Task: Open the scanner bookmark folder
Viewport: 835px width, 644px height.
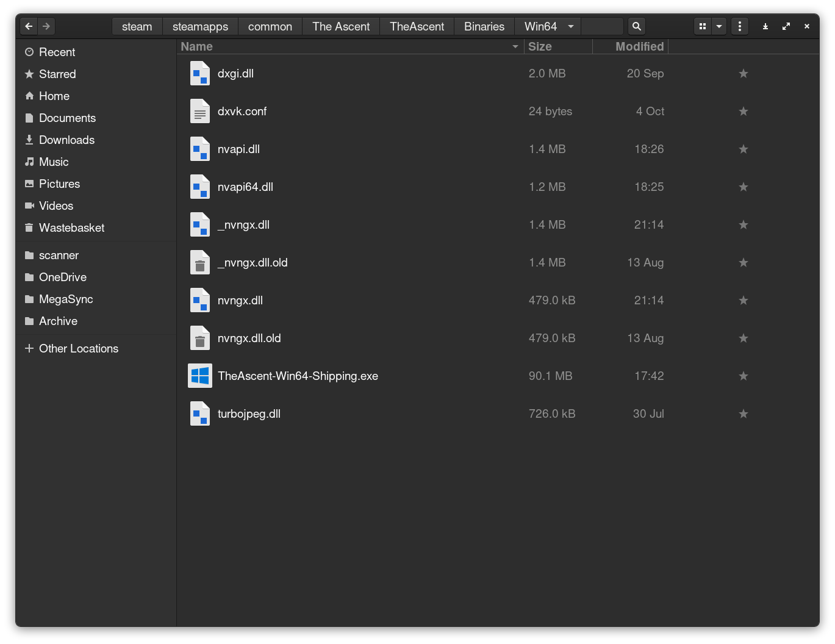Action: pos(96,255)
